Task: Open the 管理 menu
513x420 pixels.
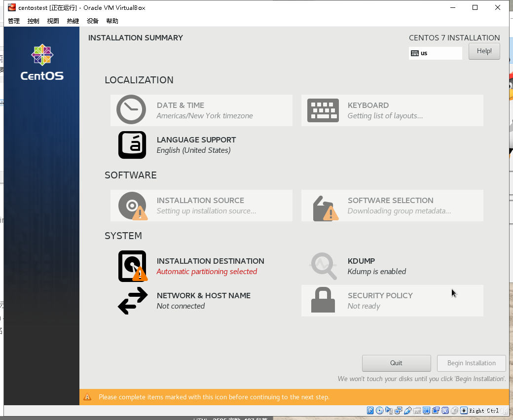Action: pos(14,21)
